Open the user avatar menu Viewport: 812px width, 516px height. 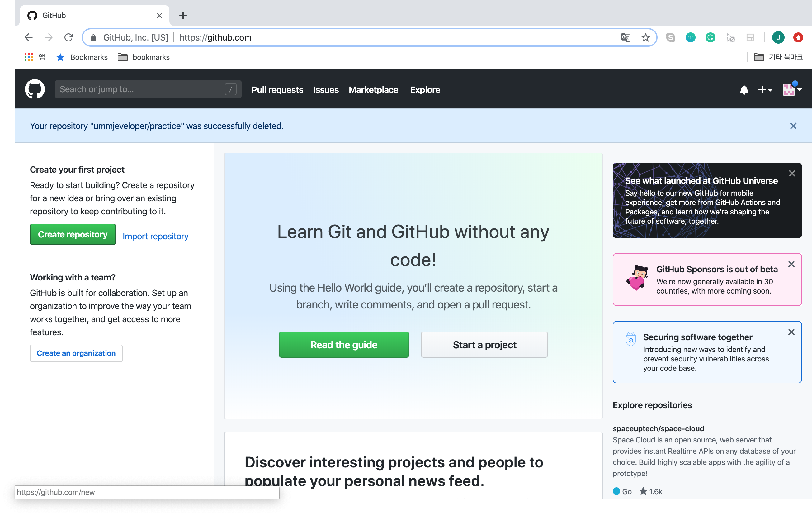(791, 90)
